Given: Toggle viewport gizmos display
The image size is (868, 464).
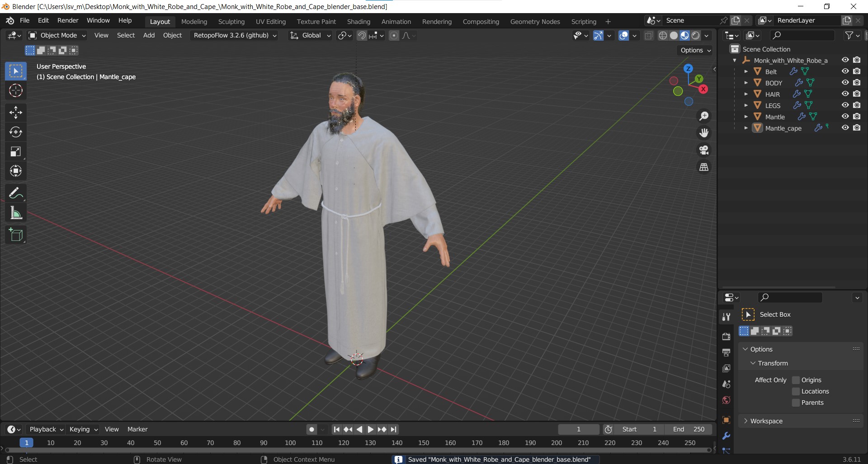Looking at the screenshot, I should point(598,36).
